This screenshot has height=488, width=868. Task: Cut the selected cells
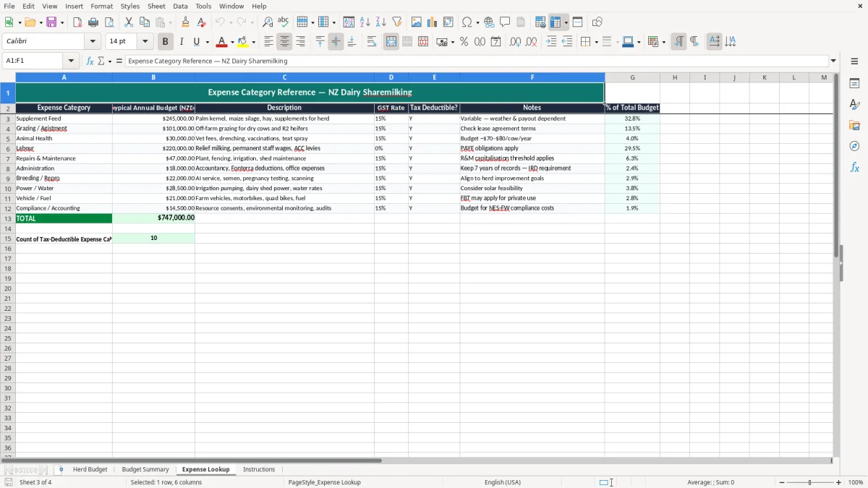[x=129, y=22]
